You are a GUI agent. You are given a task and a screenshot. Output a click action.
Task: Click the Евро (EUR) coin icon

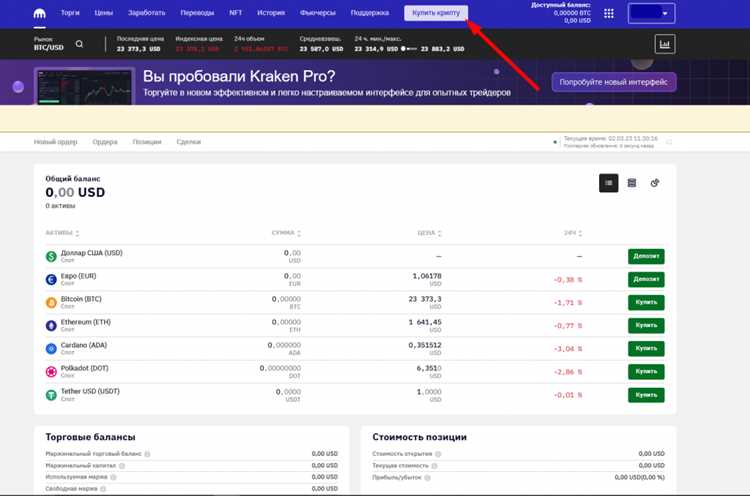click(51, 279)
